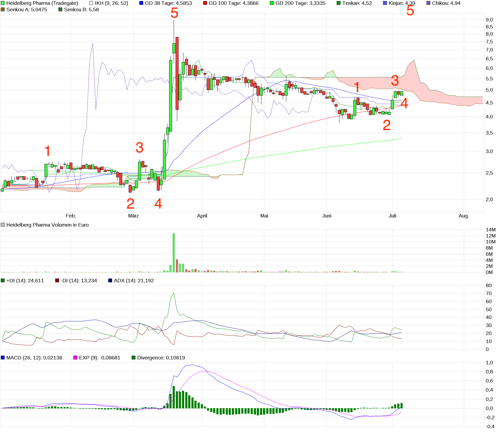
Task: Click the blue GD 38 Tage legend swatch
Action: point(141,3)
